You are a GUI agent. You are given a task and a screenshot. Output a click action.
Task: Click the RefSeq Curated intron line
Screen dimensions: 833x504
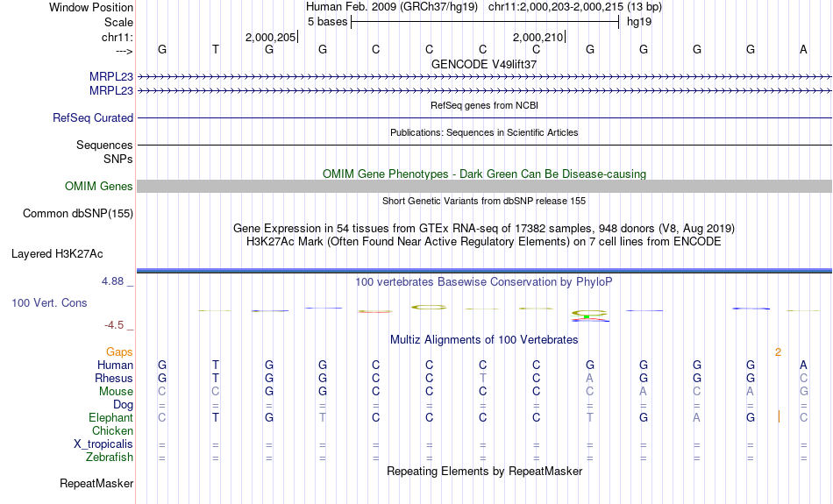pyautogui.click(x=484, y=118)
